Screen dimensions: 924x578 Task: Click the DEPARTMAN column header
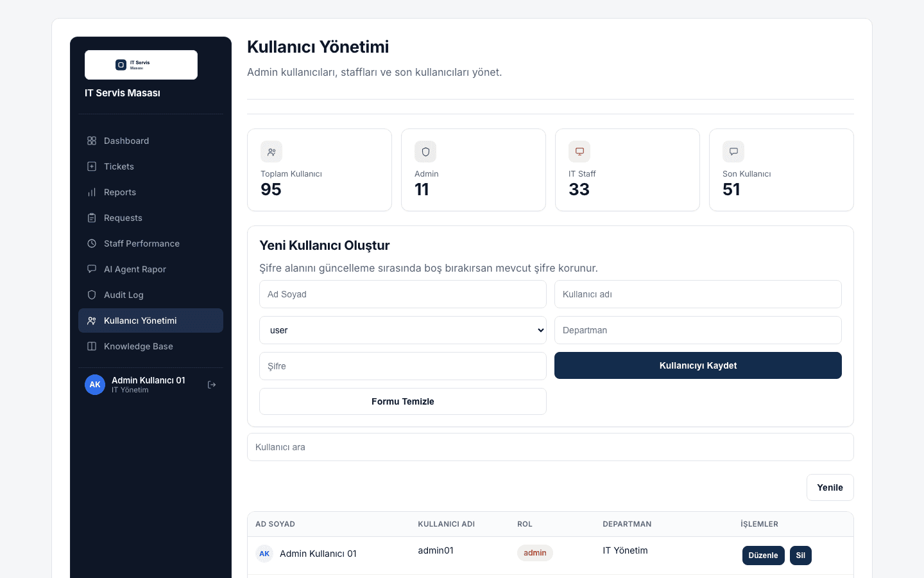627,524
